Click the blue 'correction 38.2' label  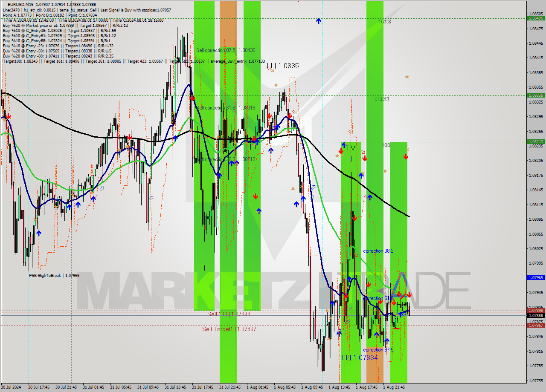378,251
